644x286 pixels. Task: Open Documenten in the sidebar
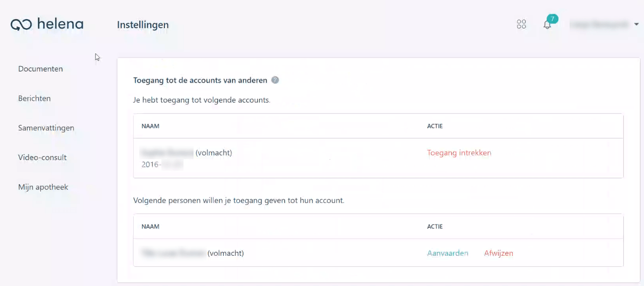(40, 69)
